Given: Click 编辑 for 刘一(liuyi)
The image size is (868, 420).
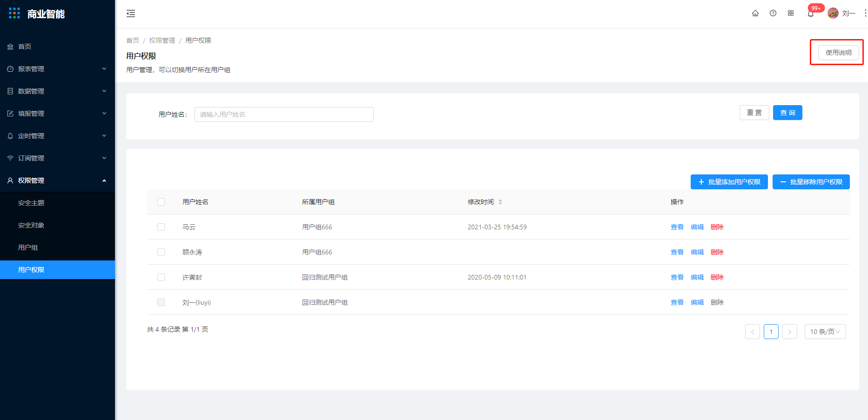Looking at the screenshot, I should point(697,302).
